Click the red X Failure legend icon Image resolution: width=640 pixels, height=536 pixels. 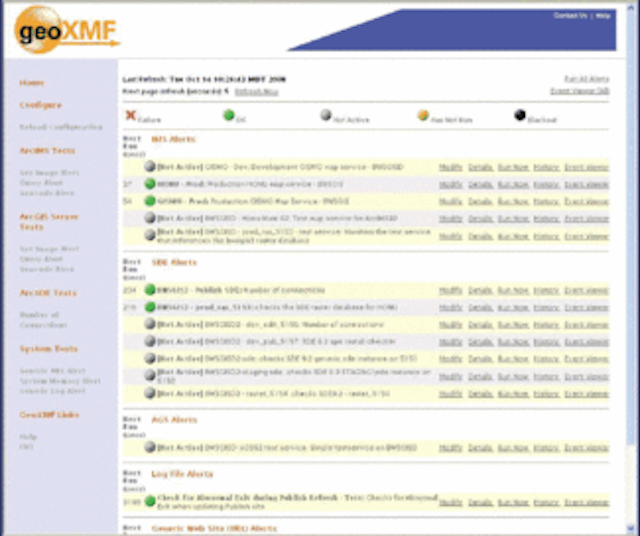tap(130, 116)
